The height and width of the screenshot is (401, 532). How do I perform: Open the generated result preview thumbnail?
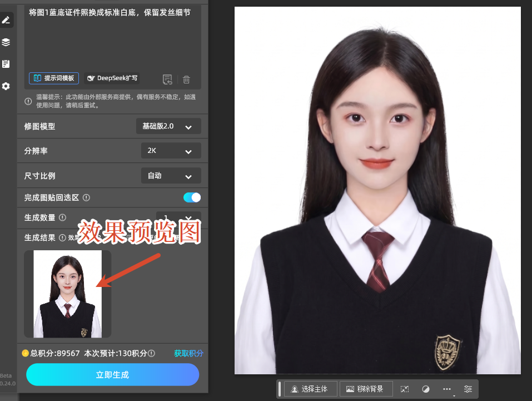pyautogui.click(x=67, y=294)
